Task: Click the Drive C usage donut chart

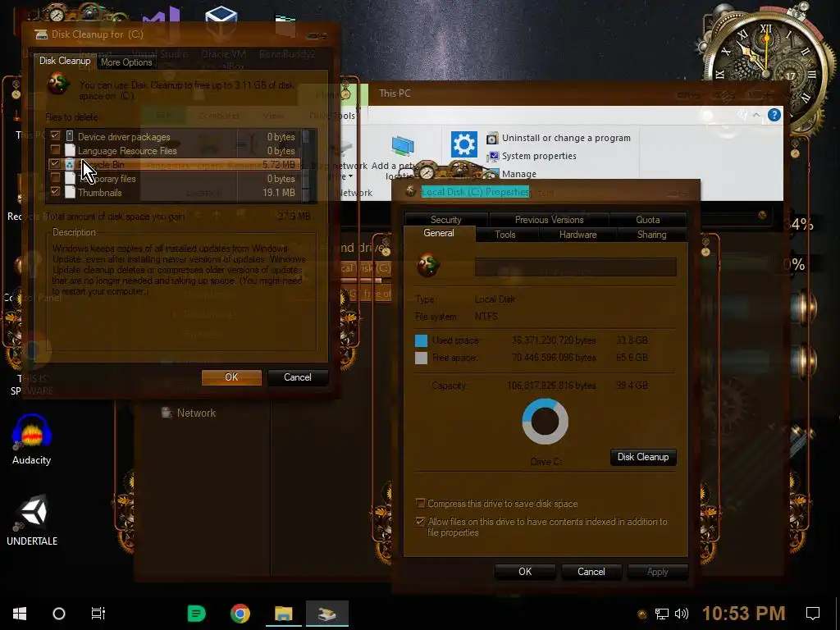Action: (x=545, y=422)
